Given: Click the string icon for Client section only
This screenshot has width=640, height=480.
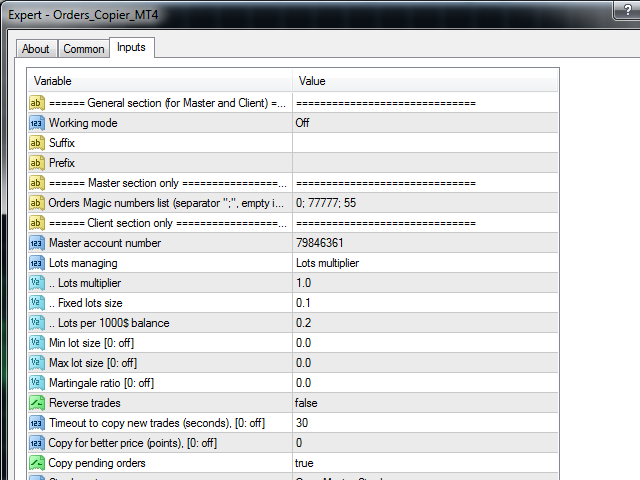Looking at the screenshot, I should click(37, 223).
